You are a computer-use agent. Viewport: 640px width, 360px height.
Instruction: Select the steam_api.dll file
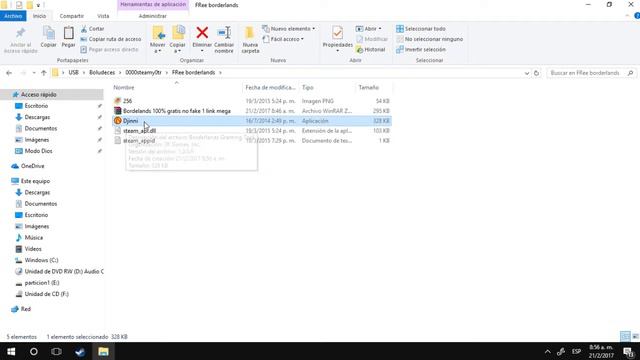tap(251, 131)
